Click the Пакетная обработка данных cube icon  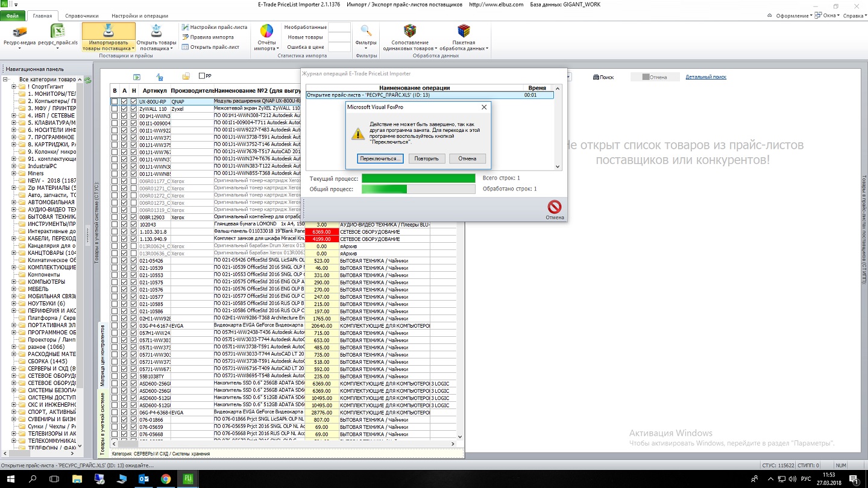coord(464,31)
